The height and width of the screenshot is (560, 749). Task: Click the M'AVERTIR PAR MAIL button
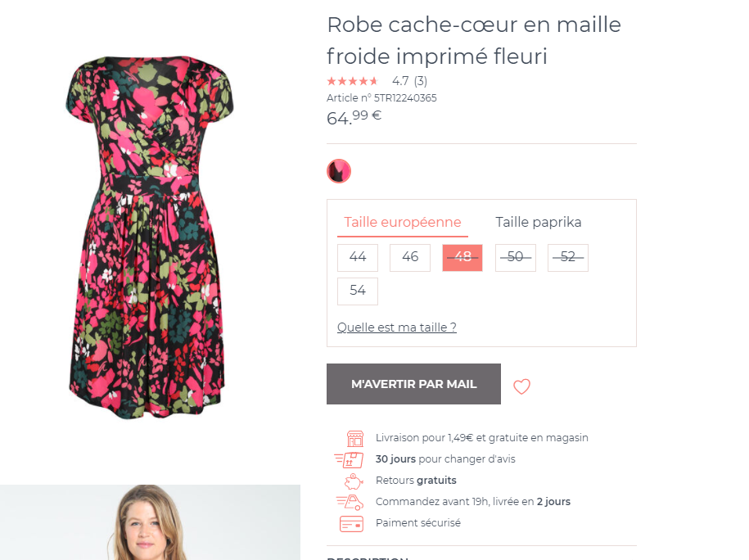(x=413, y=383)
